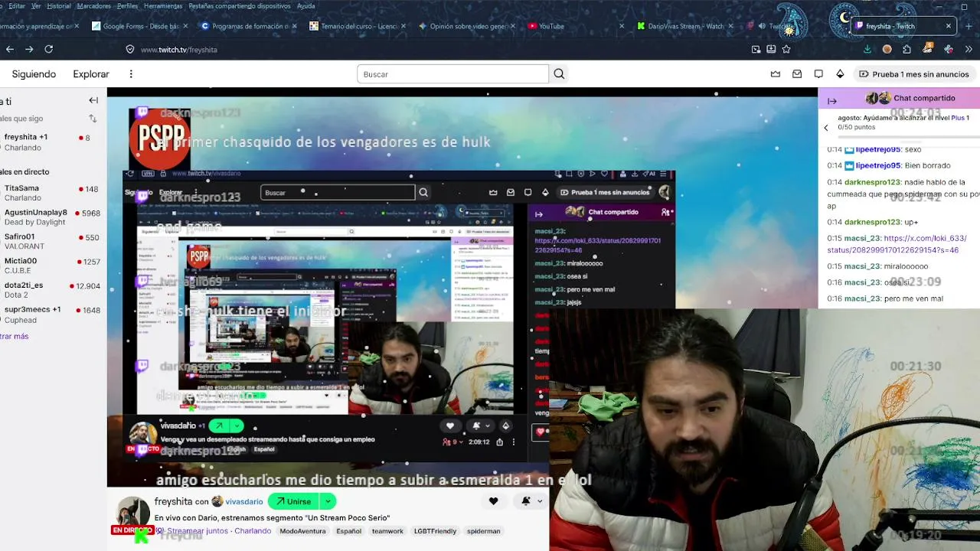The height and width of the screenshot is (551, 980).
Task: Open the Explorar page
Action: point(91,74)
